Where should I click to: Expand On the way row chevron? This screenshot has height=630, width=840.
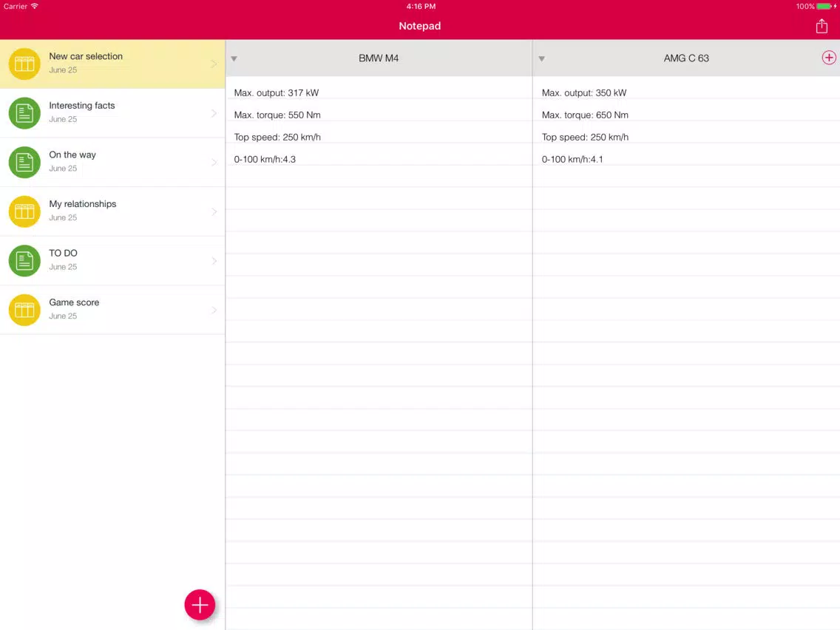pyautogui.click(x=214, y=163)
